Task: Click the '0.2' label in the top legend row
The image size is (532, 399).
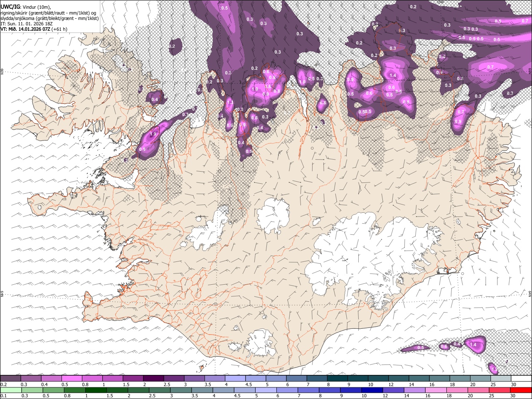Action: click(3, 384)
